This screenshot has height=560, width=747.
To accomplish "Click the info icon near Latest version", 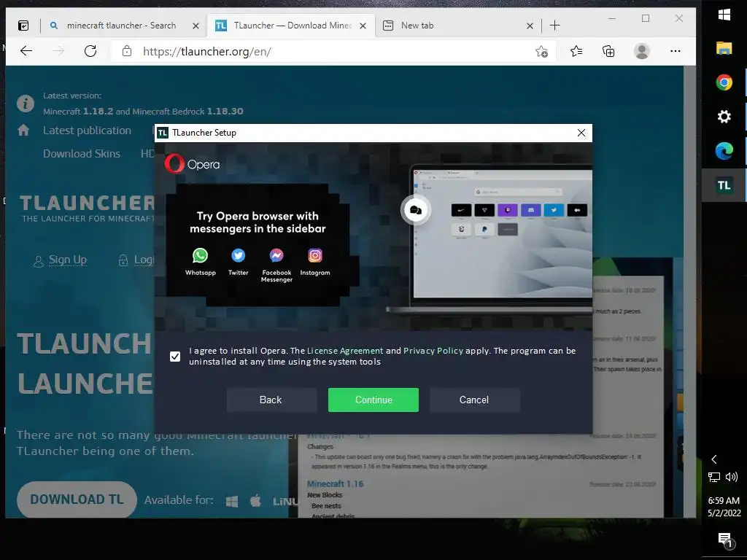I will (x=26, y=104).
